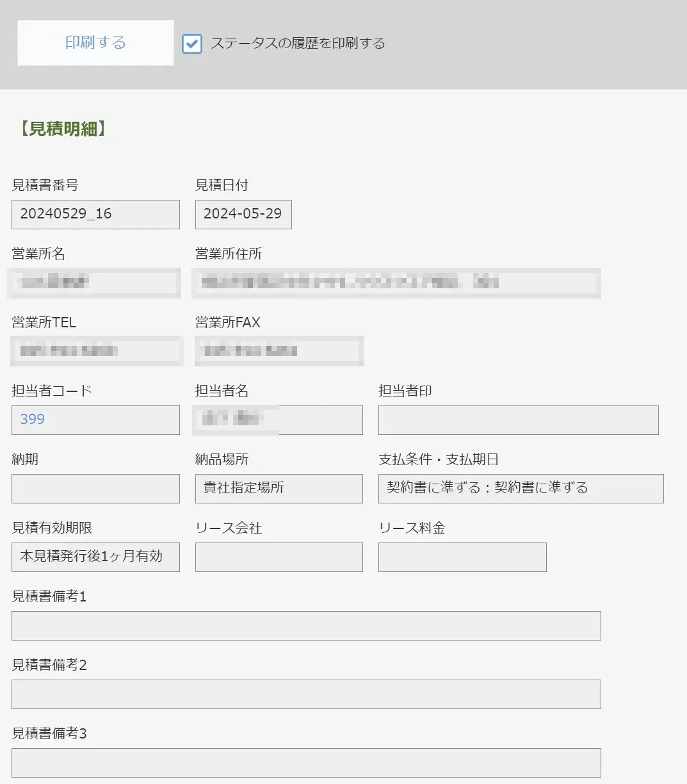This screenshot has width=687, height=784.
Task: Click the empty リース料金 field
Action: (462, 557)
